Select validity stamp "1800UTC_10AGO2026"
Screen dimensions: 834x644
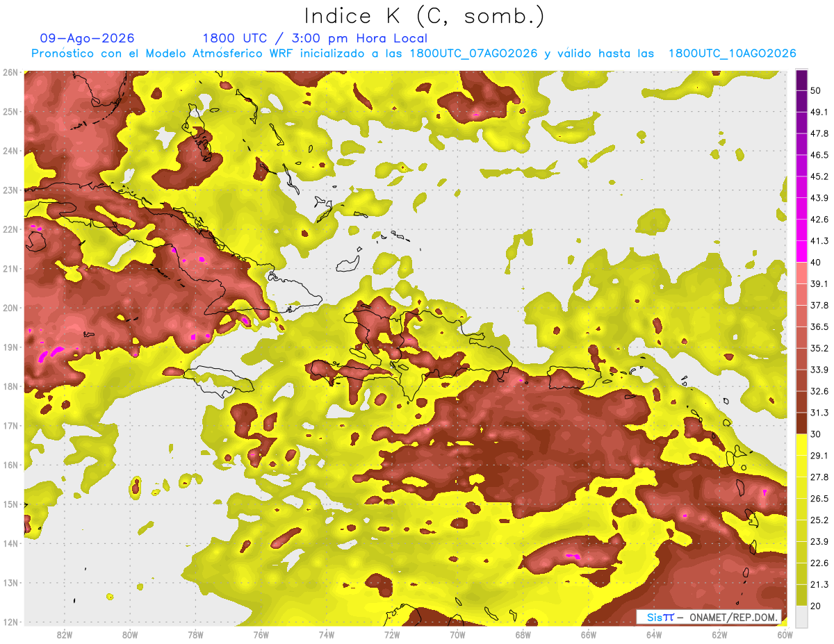[732, 53]
